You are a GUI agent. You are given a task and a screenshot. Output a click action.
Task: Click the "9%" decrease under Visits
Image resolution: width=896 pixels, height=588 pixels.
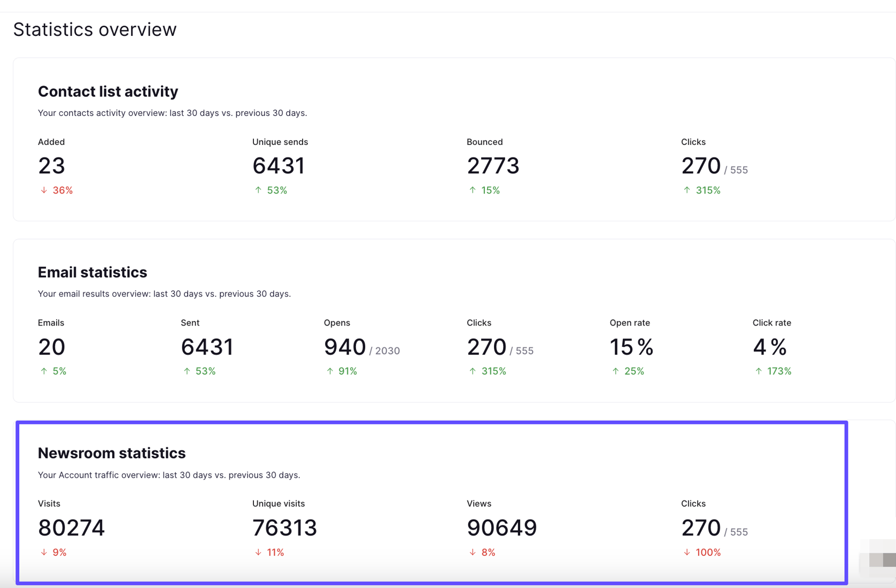(x=59, y=552)
